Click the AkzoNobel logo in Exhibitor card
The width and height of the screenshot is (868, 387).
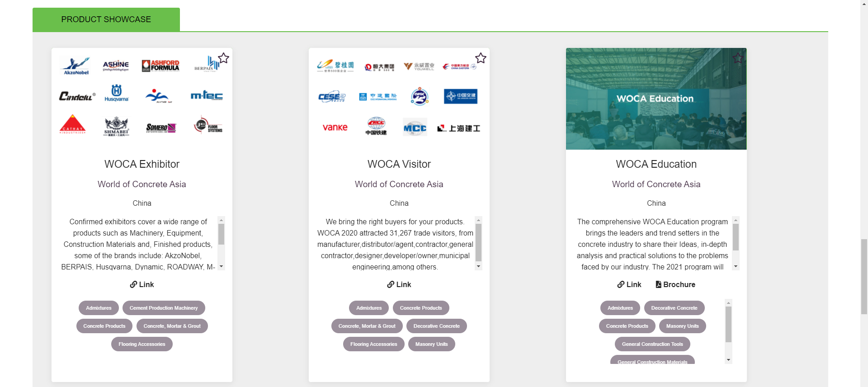[76, 66]
